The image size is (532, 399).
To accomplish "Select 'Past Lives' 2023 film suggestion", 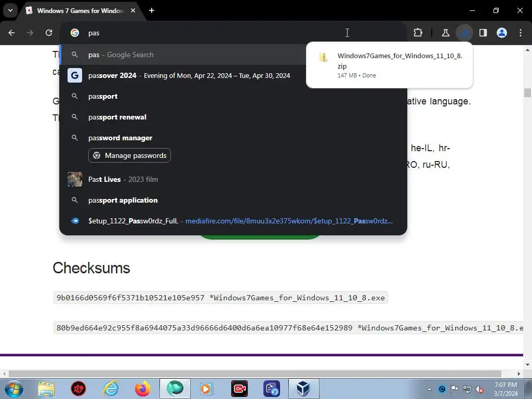I will coord(233,179).
